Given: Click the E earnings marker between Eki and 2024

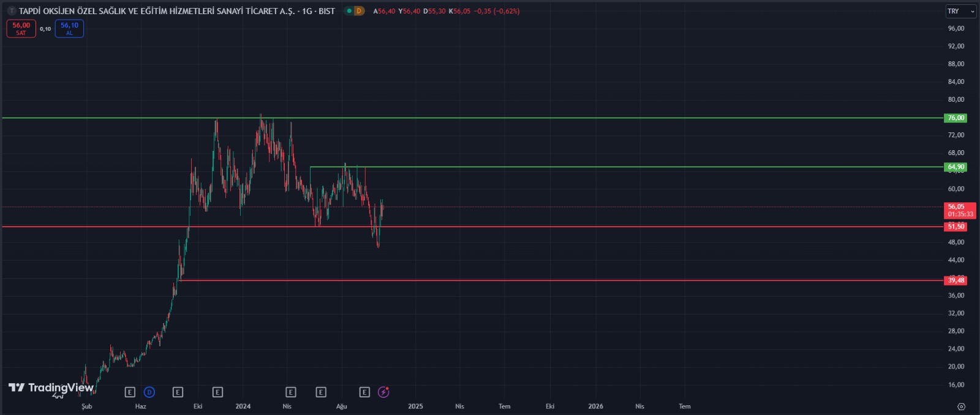Looking at the screenshot, I should pos(217,392).
